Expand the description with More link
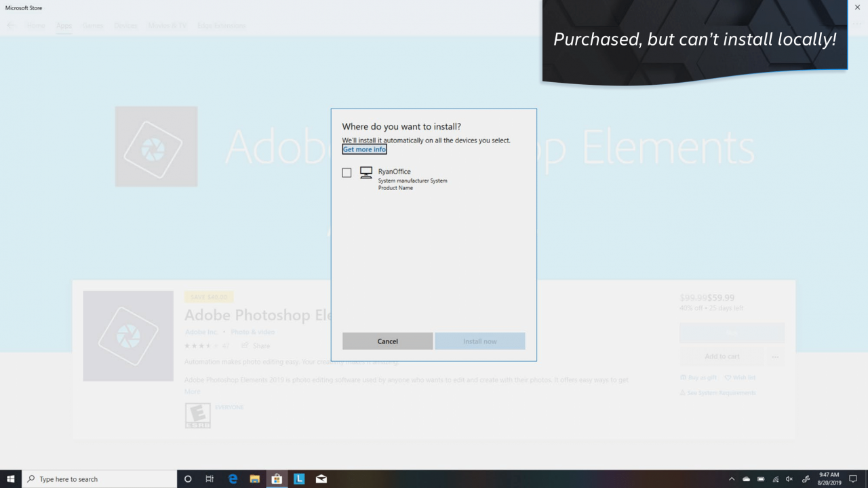This screenshot has height=488, width=868. tap(192, 392)
